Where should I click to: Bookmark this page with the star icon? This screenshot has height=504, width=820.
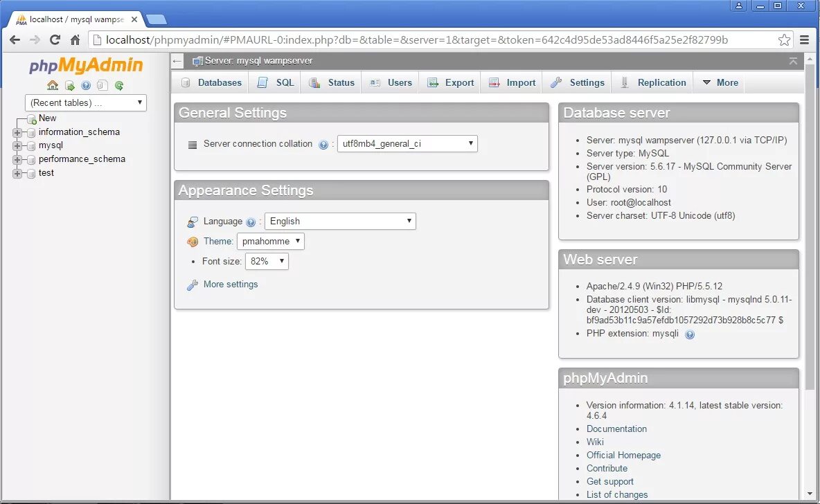784,39
